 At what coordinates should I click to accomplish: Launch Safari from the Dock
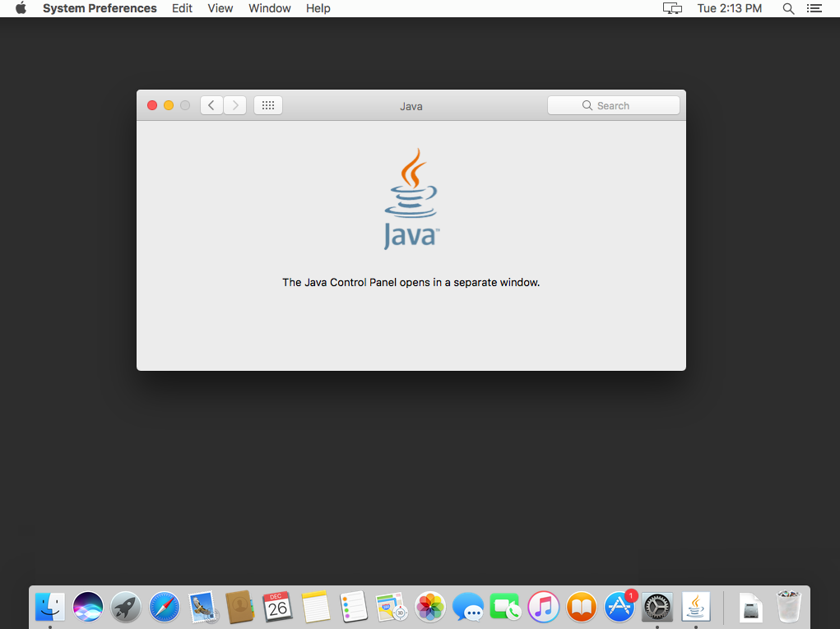[x=165, y=608]
